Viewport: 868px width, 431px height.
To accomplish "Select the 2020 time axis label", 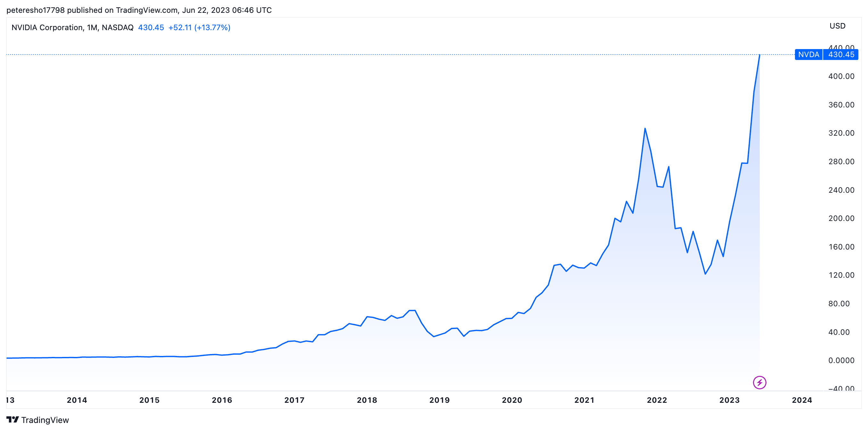I will pyautogui.click(x=512, y=400).
